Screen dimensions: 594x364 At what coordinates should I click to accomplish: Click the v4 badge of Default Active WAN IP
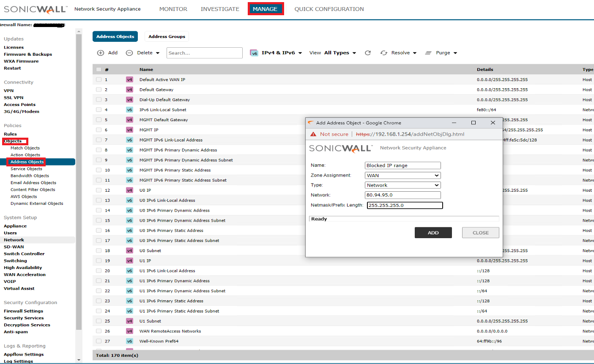(x=129, y=79)
